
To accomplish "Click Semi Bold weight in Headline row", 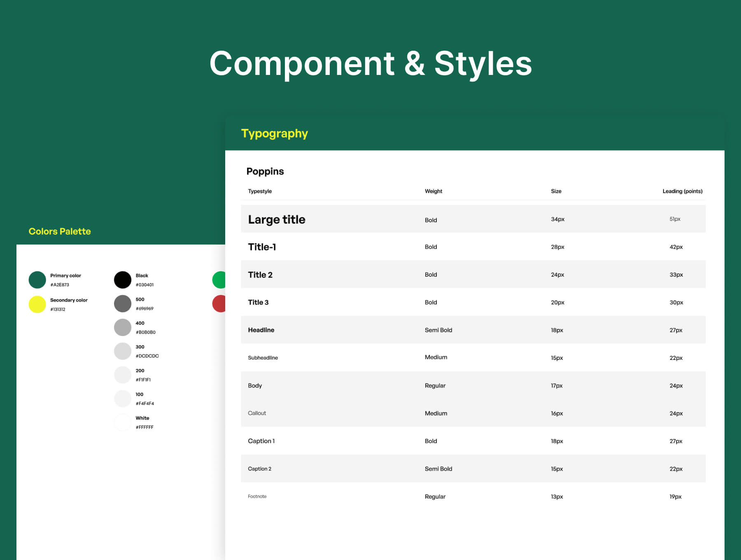I will 438,330.
